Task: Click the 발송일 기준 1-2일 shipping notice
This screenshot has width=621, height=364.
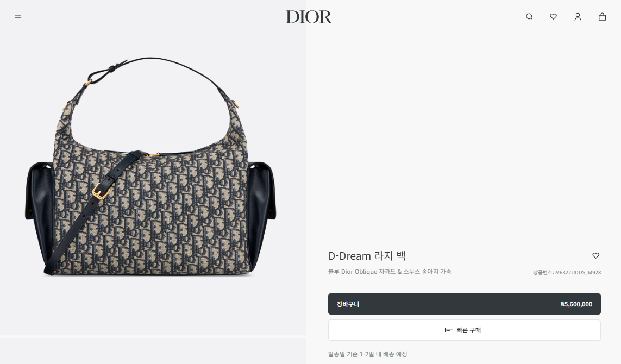Action: coord(367,354)
